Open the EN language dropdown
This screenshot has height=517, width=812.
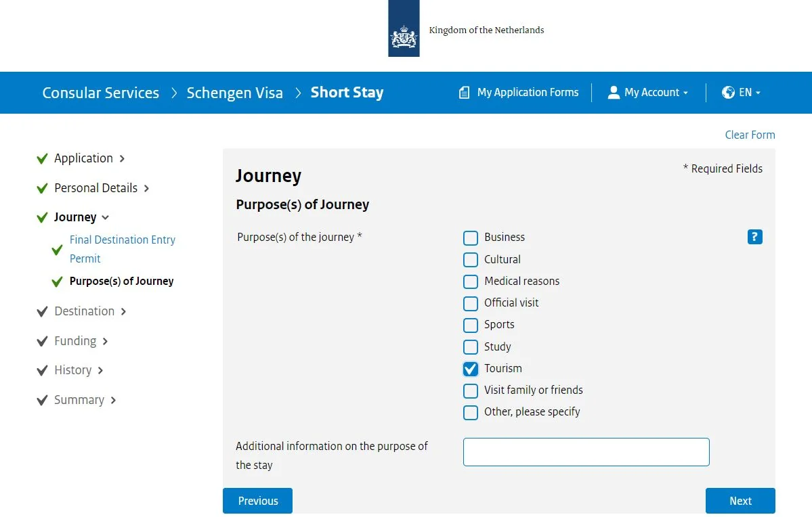[741, 92]
